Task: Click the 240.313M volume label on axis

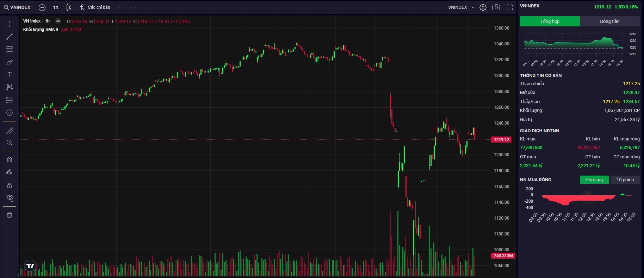Action: (503, 256)
